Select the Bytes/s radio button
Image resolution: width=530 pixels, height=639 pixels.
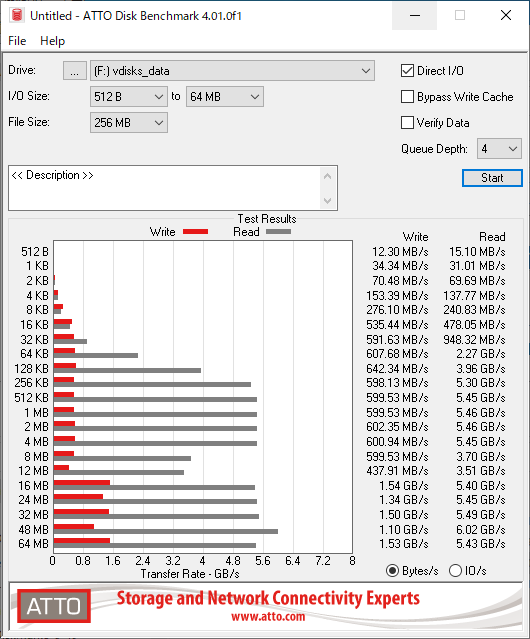[x=392, y=571]
